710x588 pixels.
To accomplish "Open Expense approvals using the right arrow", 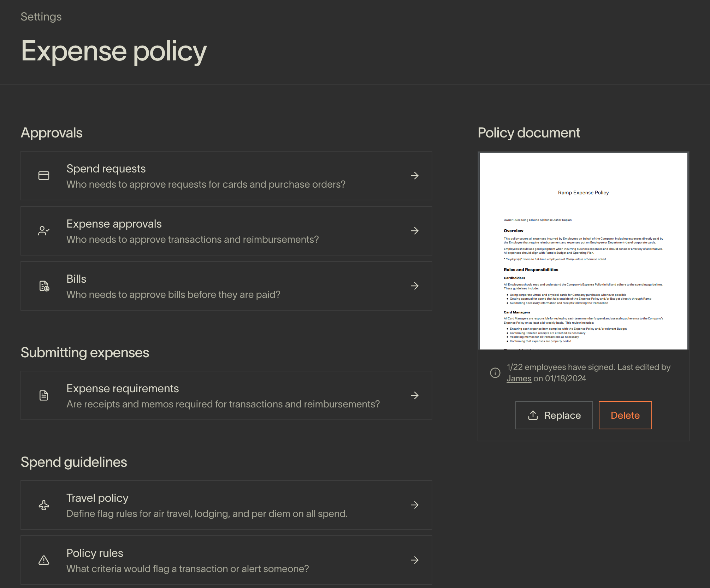I will (415, 230).
